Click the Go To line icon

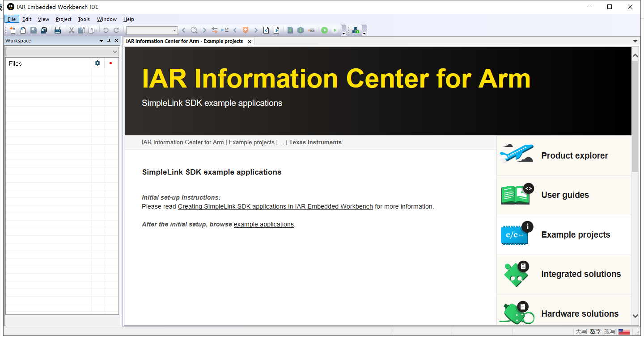click(x=225, y=30)
